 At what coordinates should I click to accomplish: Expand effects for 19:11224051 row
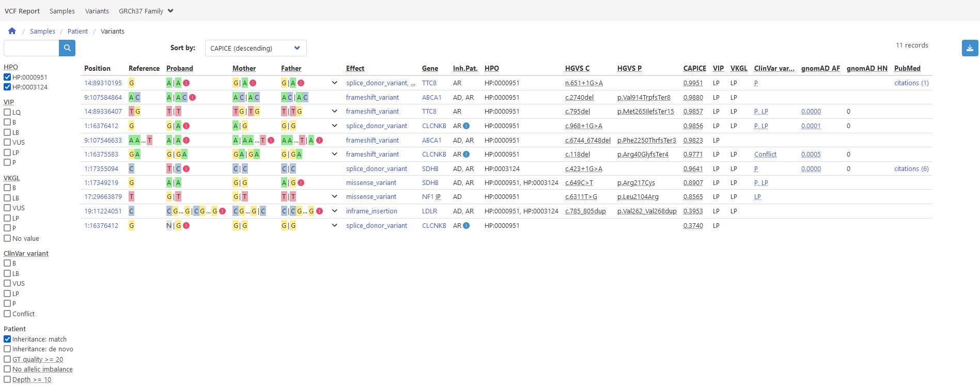tap(334, 211)
